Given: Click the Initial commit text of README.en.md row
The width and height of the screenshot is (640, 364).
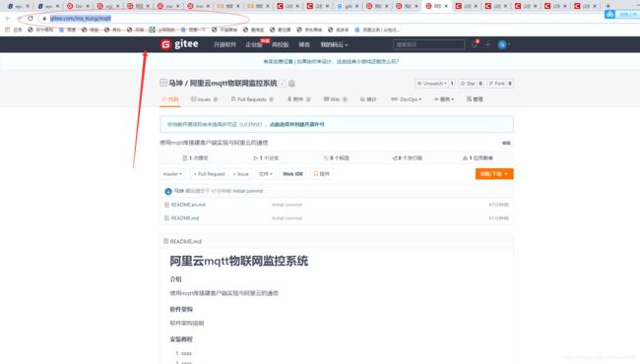Looking at the screenshot, I should tap(287, 205).
